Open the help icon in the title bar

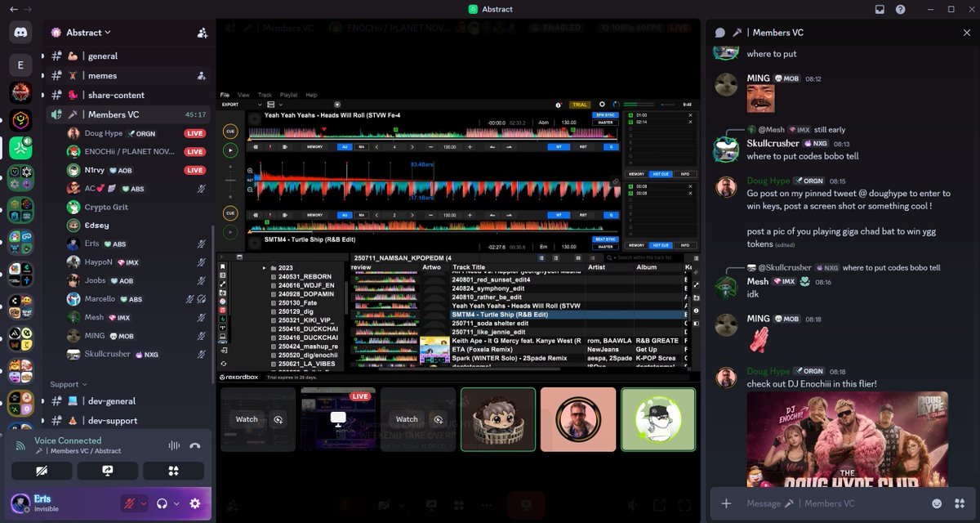(x=900, y=9)
